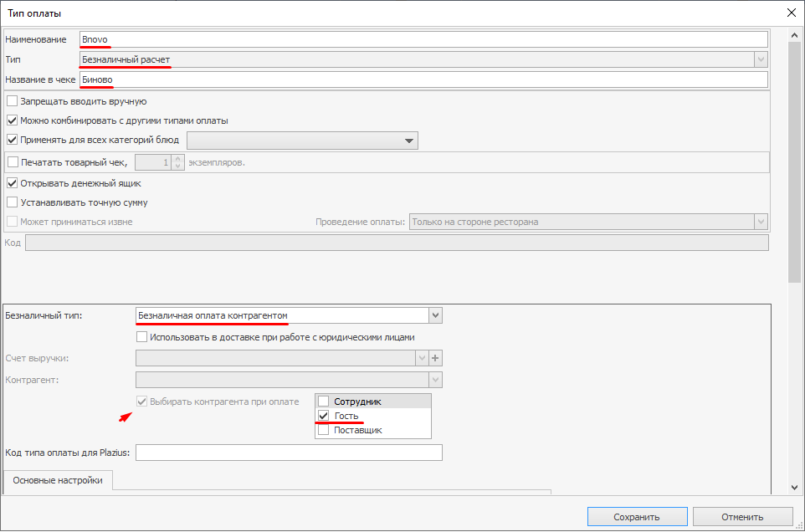Check Использовать в доставке при работе с юридическими лицами
The image size is (805, 532).
coord(141,337)
